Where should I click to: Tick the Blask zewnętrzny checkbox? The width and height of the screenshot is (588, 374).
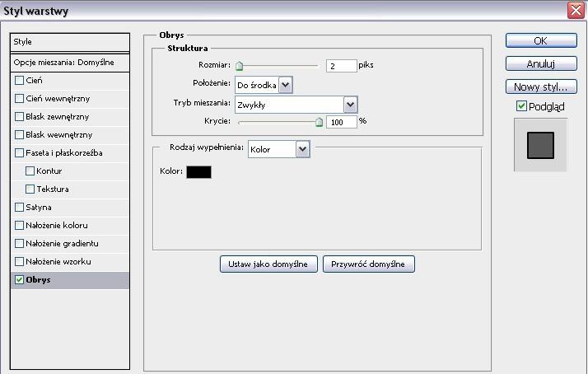(x=19, y=117)
